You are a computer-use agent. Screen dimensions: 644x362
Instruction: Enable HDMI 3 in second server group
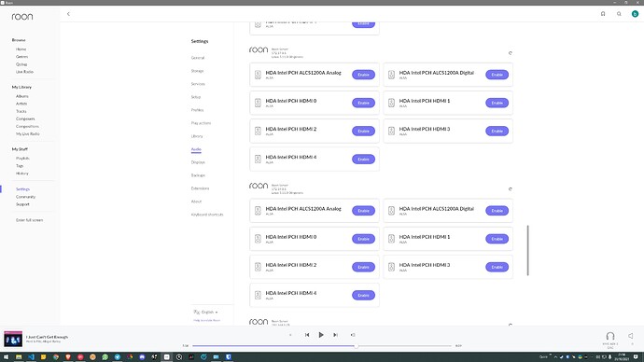(497, 267)
